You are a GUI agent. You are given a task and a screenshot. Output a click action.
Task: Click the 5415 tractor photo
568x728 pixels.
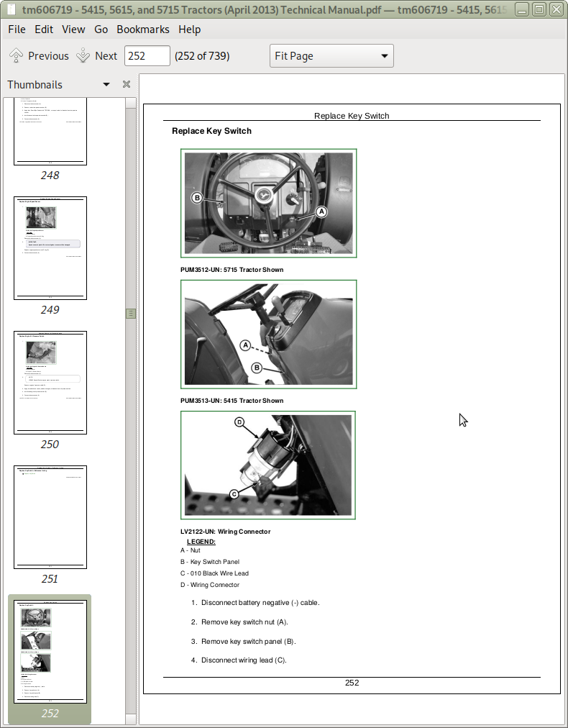click(269, 335)
